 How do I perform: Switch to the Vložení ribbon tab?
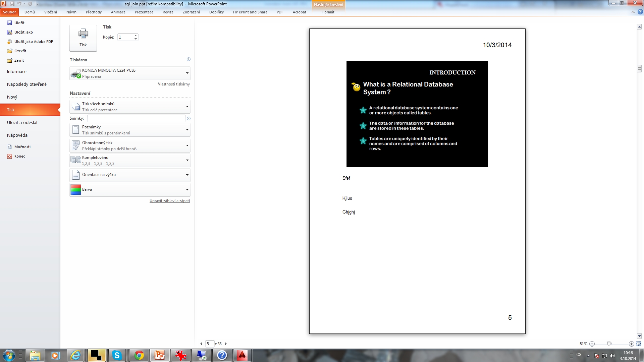click(51, 12)
